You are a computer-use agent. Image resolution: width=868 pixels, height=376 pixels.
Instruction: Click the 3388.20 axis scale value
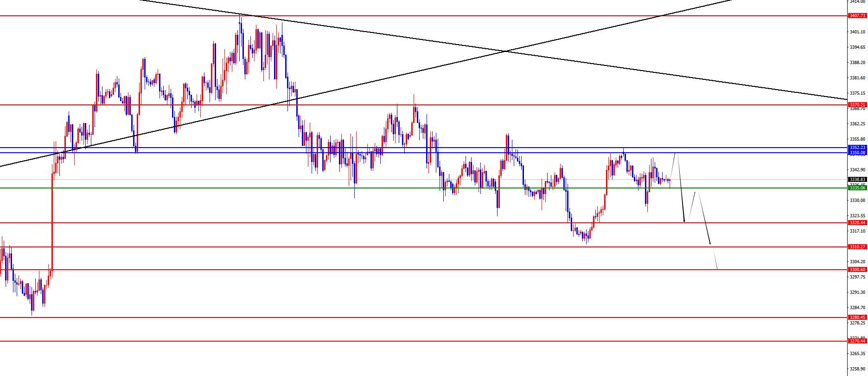tap(857, 62)
